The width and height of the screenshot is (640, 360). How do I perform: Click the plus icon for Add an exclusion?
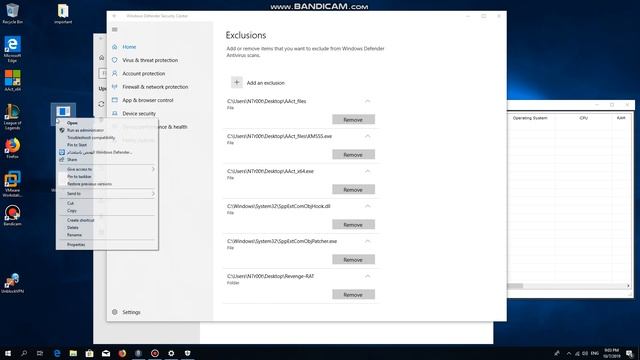pyautogui.click(x=237, y=82)
